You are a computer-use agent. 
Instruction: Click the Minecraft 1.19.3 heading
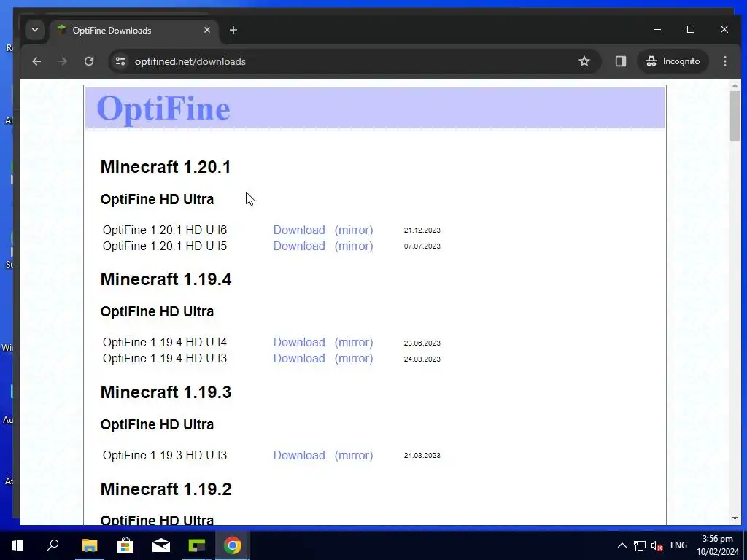[166, 392]
